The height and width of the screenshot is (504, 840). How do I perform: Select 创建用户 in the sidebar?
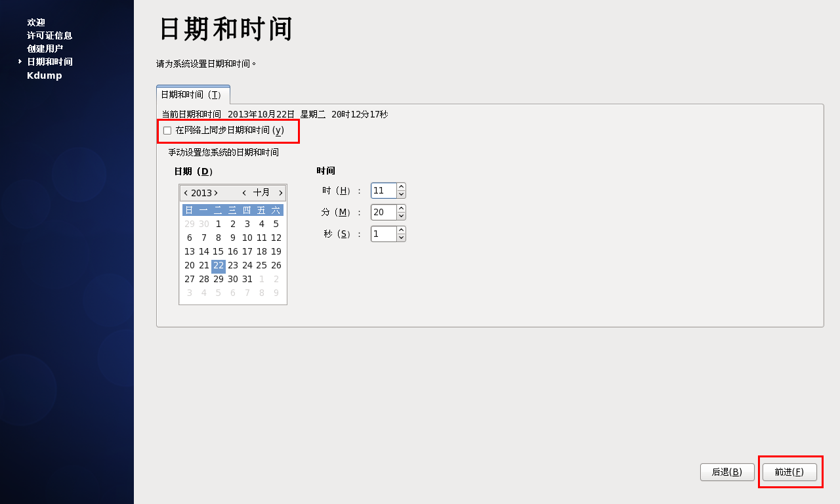[x=45, y=49]
